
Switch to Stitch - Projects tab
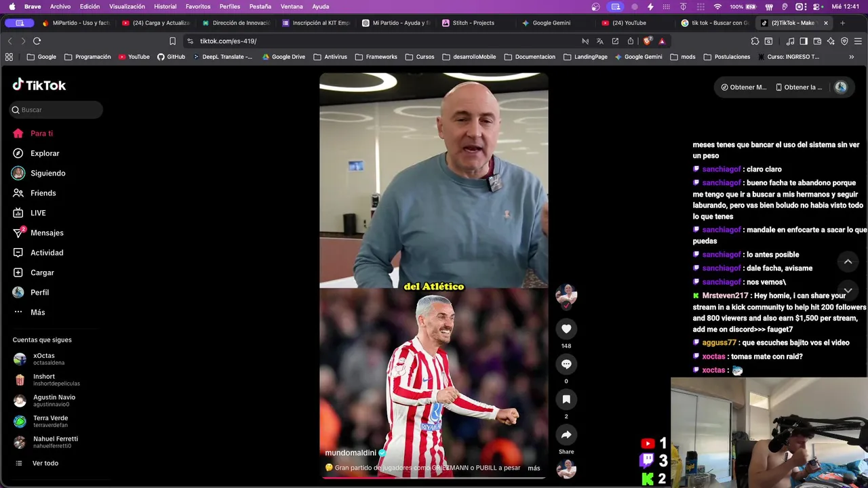coord(473,22)
